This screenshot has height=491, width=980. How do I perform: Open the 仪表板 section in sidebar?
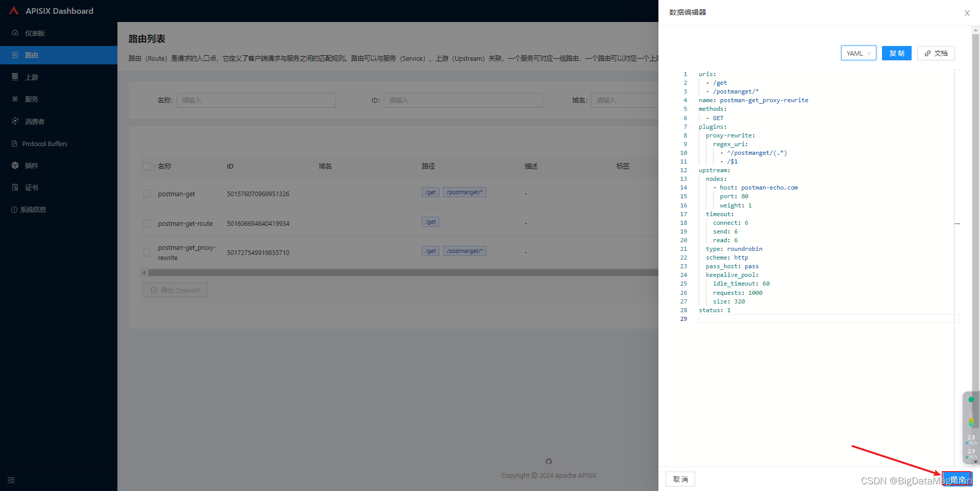pyautogui.click(x=34, y=33)
